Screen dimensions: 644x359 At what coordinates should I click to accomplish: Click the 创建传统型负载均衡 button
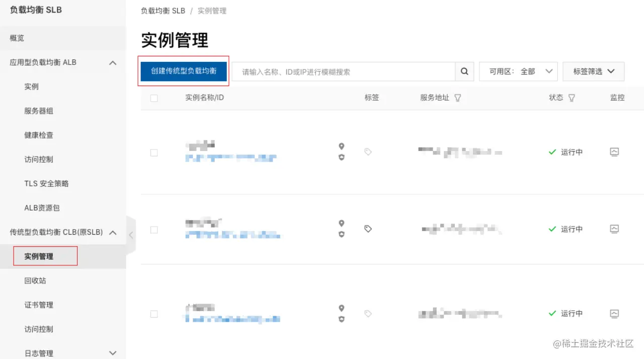pyautogui.click(x=184, y=71)
